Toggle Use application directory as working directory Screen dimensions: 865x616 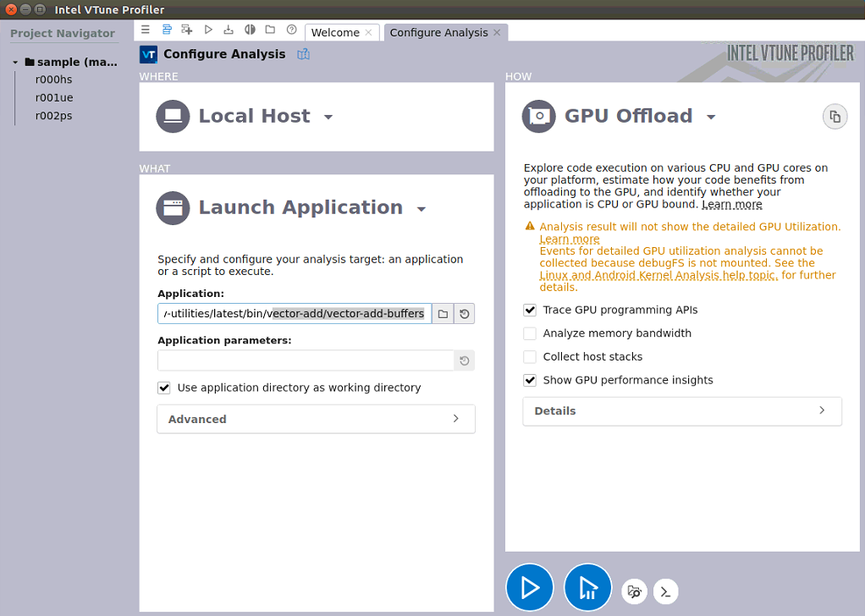coord(164,388)
